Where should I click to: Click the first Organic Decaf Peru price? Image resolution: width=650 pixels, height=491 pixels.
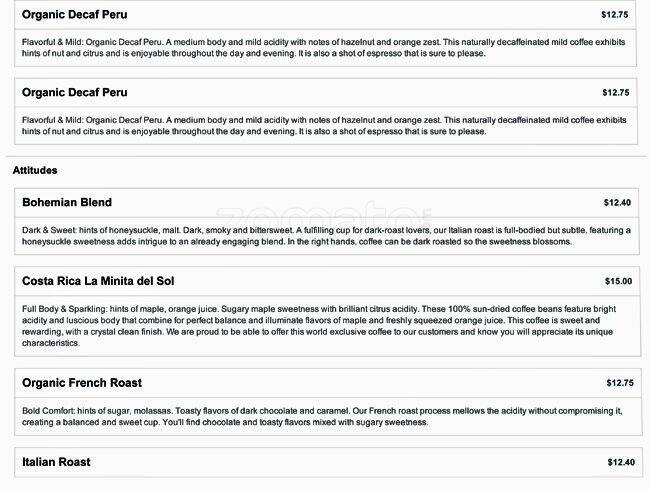[x=615, y=16]
